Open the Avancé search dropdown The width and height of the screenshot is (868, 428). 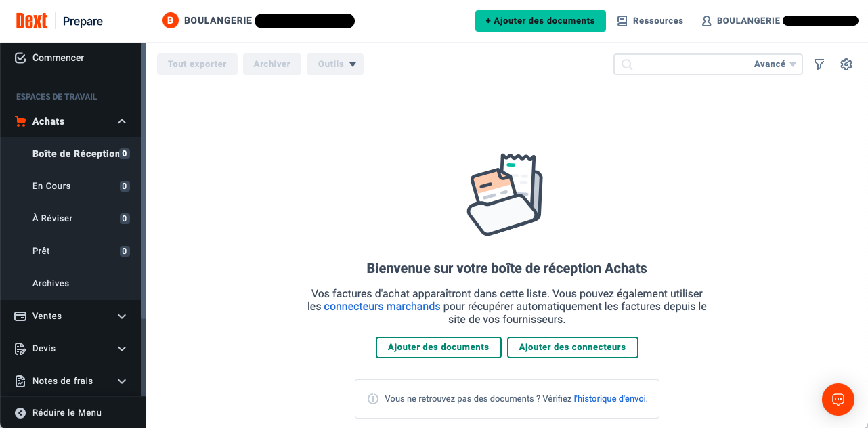coord(775,64)
